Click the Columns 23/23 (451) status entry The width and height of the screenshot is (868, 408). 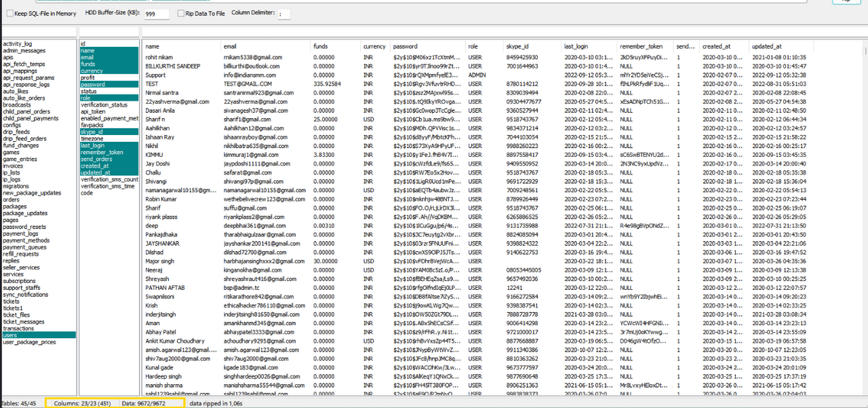[81, 403]
